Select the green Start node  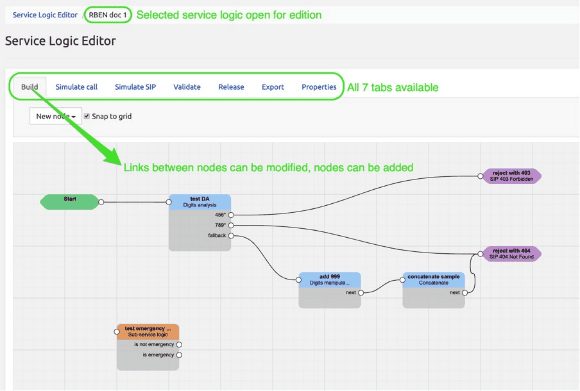(x=70, y=202)
